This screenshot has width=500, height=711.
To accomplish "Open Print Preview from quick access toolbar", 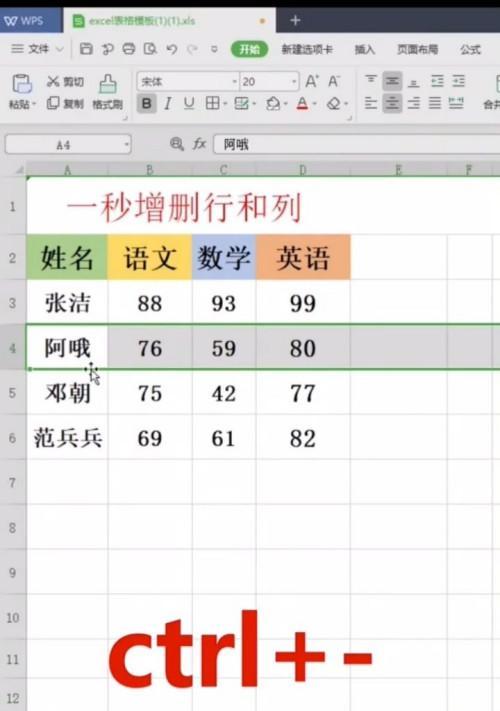I will (150, 49).
